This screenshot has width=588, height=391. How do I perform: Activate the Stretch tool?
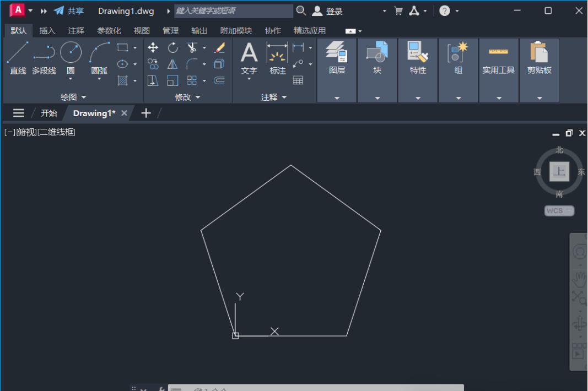coord(153,80)
